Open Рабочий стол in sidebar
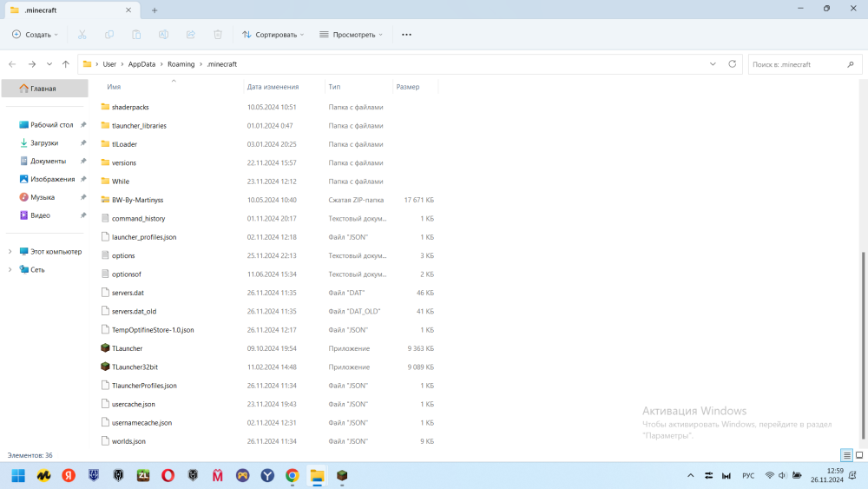This screenshot has width=868, height=489. click(46, 125)
